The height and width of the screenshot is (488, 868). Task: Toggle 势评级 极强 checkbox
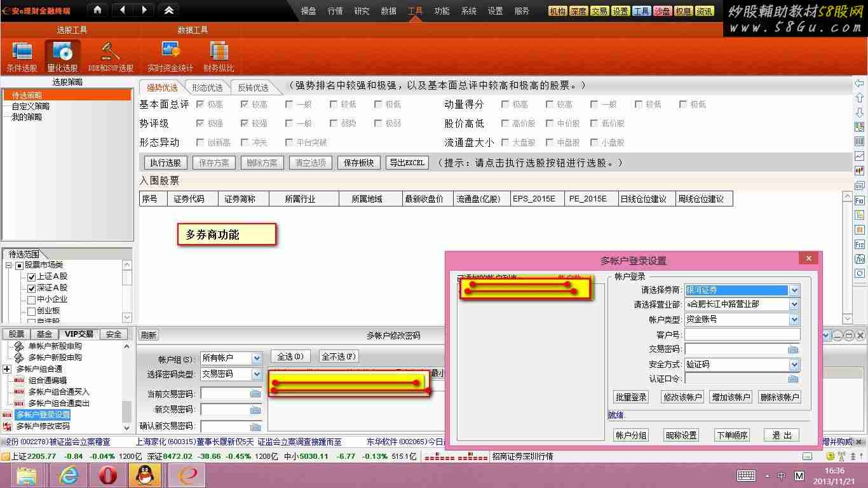click(200, 123)
